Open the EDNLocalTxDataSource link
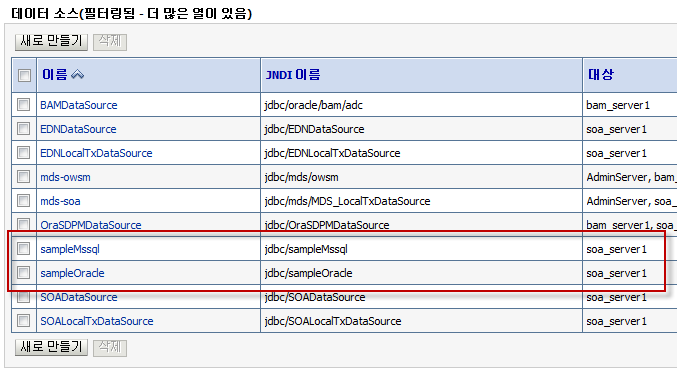Screen dimensions: 677x379 click(96, 153)
